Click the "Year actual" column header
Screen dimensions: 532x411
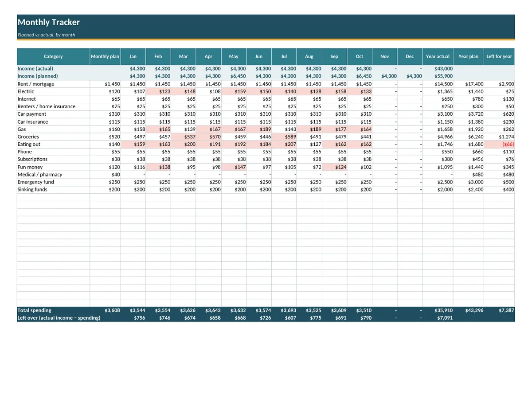click(438, 56)
